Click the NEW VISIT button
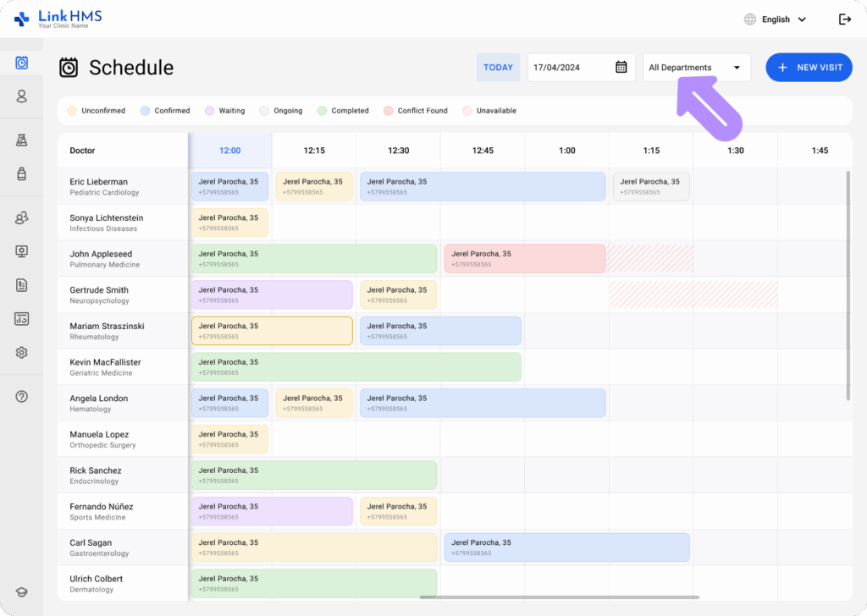This screenshot has width=867, height=616. pyautogui.click(x=809, y=68)
